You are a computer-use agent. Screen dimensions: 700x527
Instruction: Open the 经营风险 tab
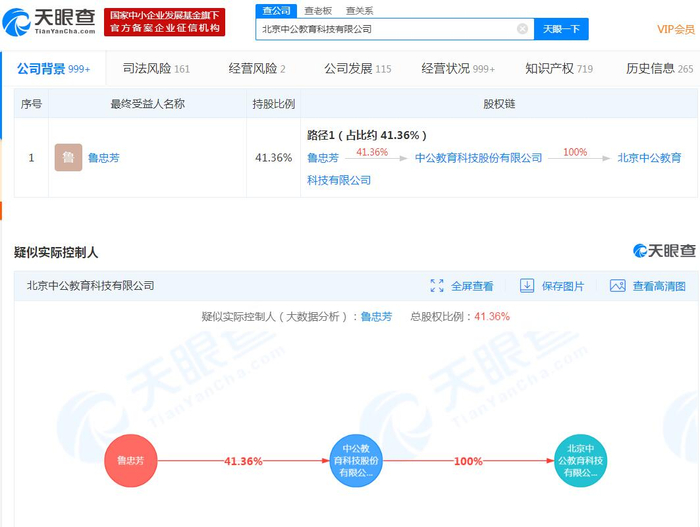[x=257, y=69]
